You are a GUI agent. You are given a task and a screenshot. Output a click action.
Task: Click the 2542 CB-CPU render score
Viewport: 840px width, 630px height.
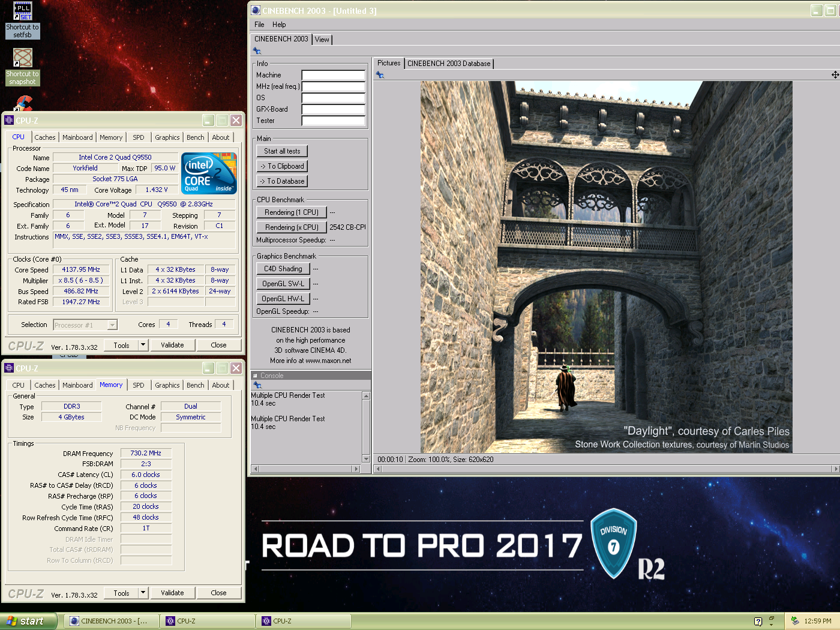(347, 227)
